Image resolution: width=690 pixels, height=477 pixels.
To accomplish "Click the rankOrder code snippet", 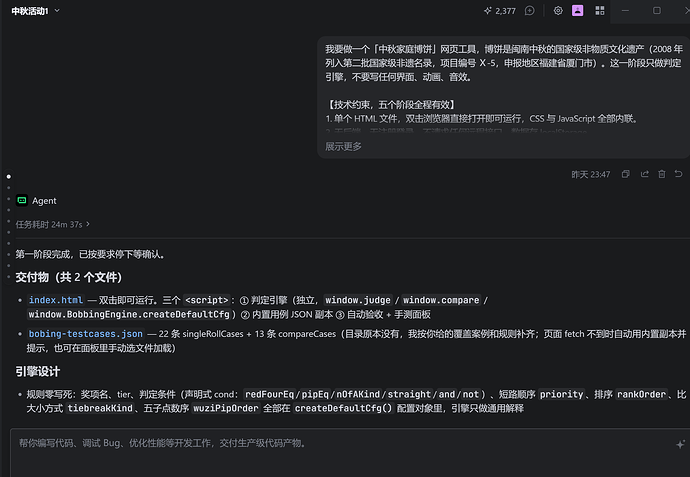I will pos(642,394).
